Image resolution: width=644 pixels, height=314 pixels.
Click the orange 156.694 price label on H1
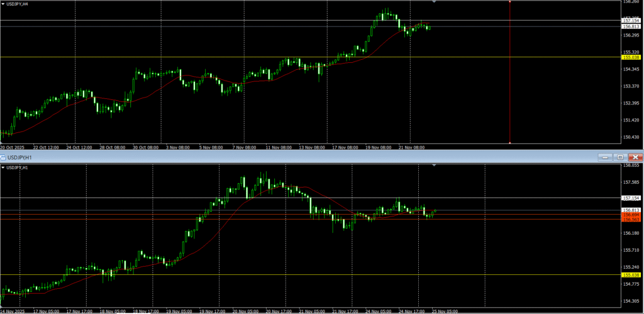click(631, 215)
